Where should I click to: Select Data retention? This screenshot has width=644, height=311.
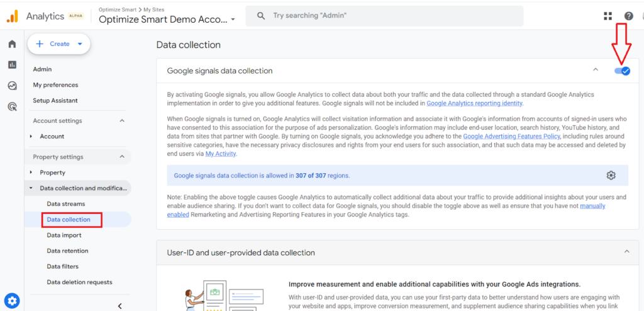[x=67, y=251]
